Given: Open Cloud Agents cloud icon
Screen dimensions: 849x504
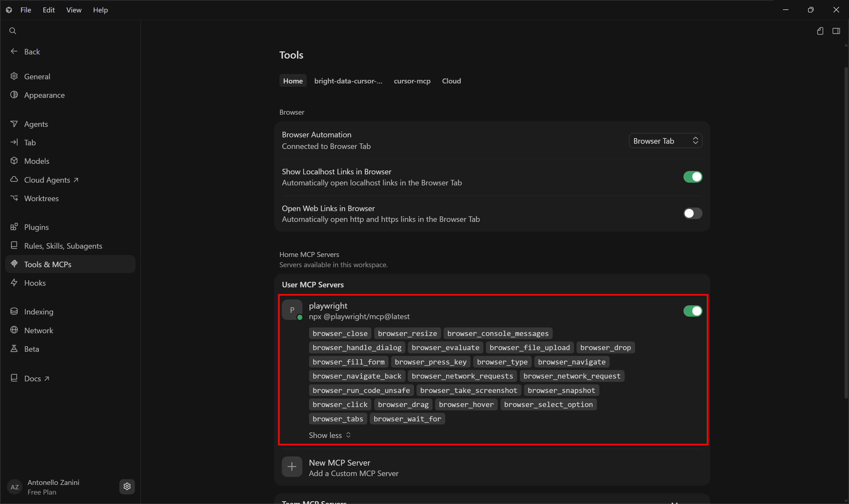Looking at the screenshot, I should [x=14, y=179].
